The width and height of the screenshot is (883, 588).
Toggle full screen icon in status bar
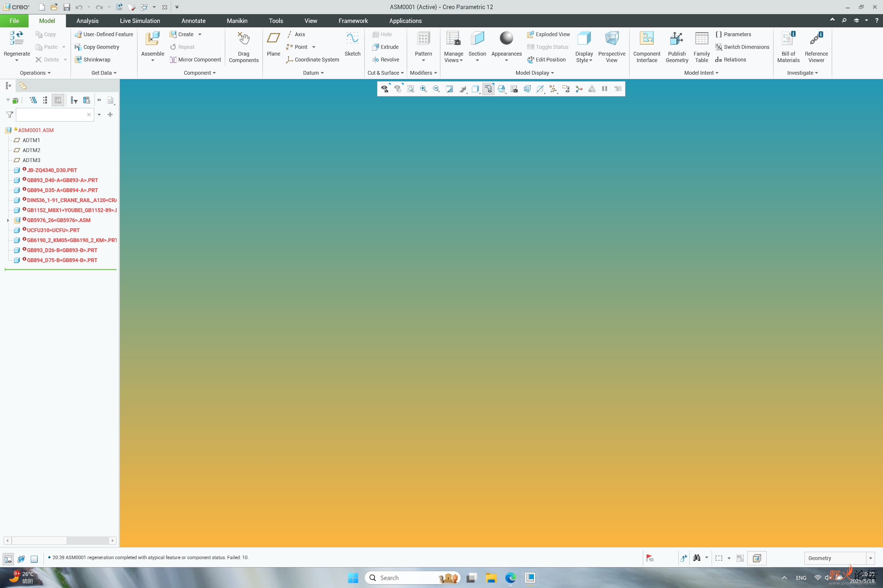tap(34, 559)
